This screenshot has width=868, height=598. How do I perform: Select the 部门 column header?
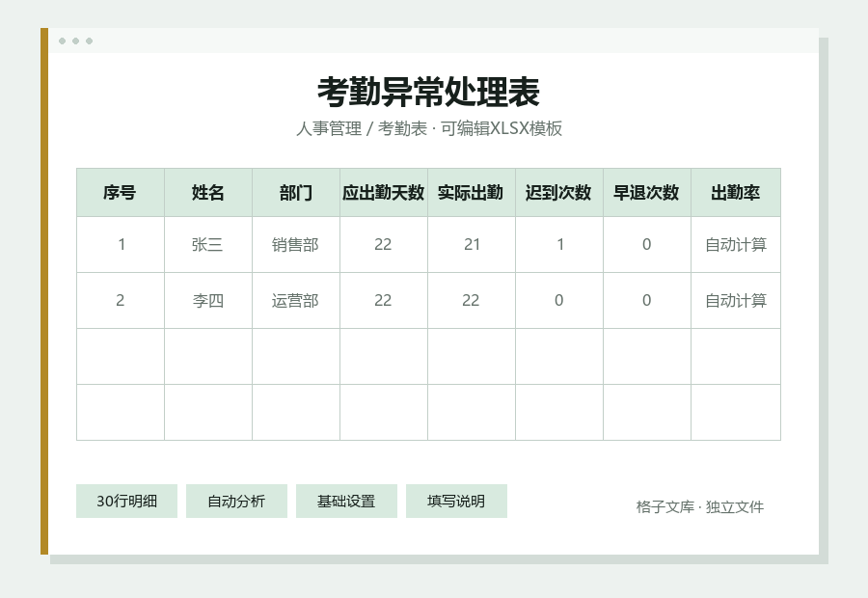click(296, 192)
